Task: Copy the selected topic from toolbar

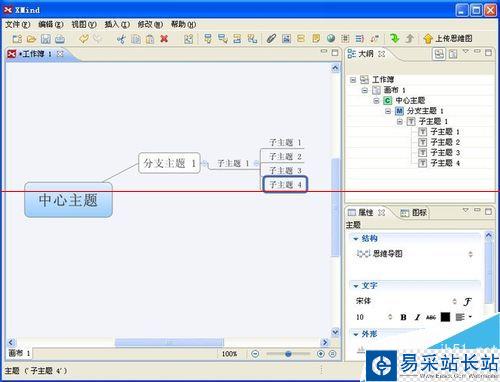Action: [136, 39]
